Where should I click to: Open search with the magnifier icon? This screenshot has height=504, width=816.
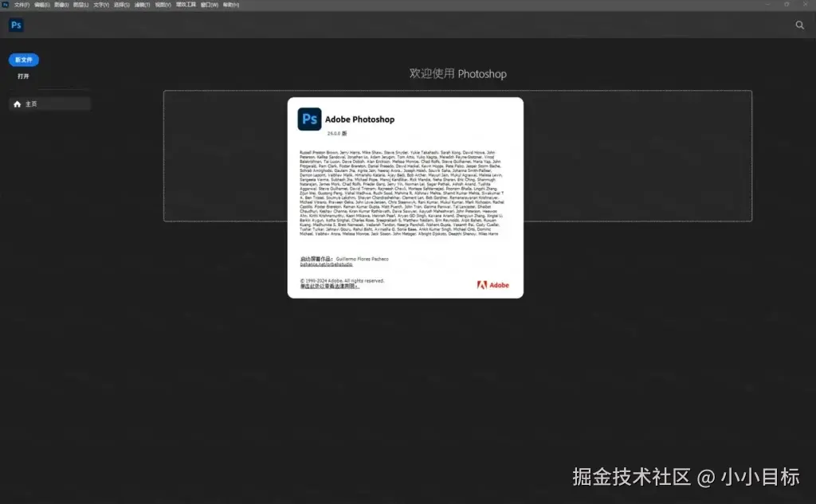point(800,25)
